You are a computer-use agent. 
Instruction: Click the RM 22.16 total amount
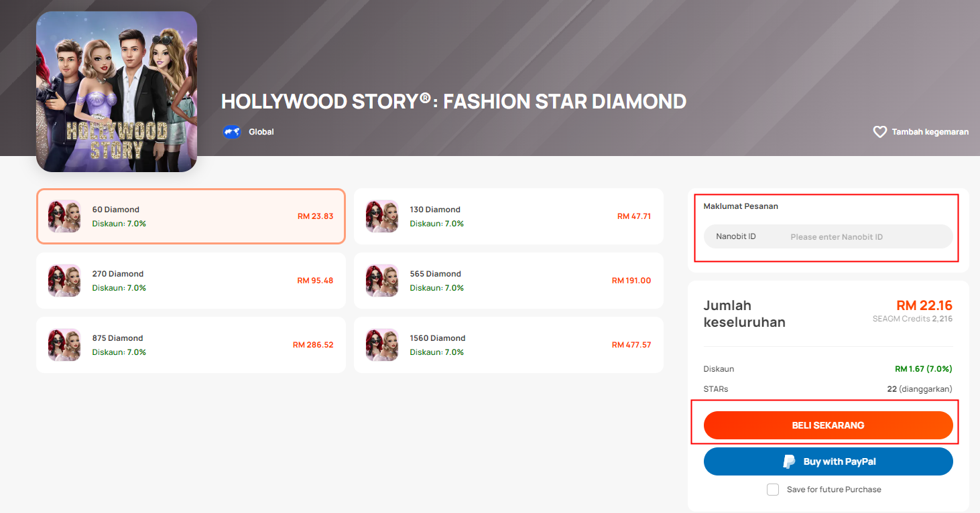[x=924, y=305]
